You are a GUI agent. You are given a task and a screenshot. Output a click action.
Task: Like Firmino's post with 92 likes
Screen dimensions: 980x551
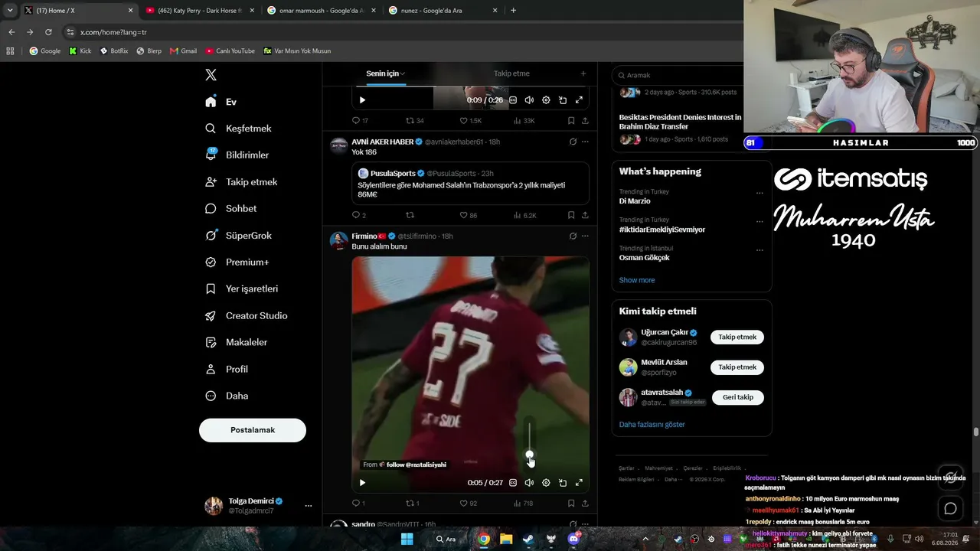[469, 504]
